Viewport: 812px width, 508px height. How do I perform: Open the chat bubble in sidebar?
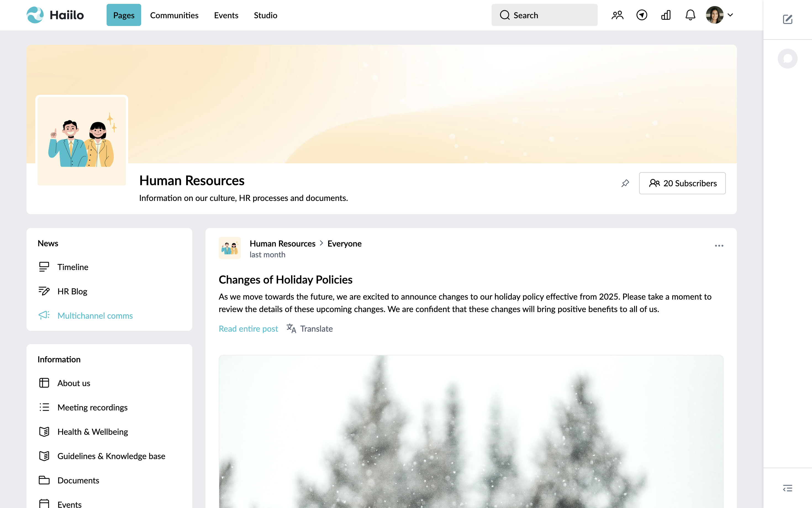(787, 59)
